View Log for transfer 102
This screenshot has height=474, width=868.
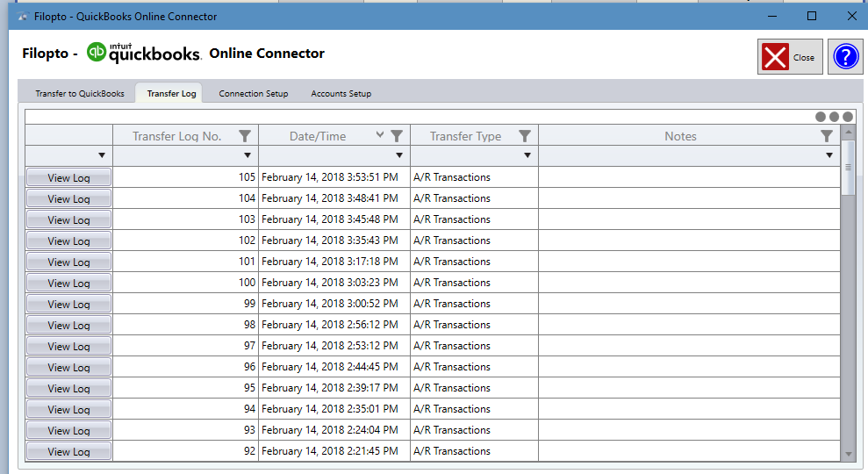[x=68, y=241]
